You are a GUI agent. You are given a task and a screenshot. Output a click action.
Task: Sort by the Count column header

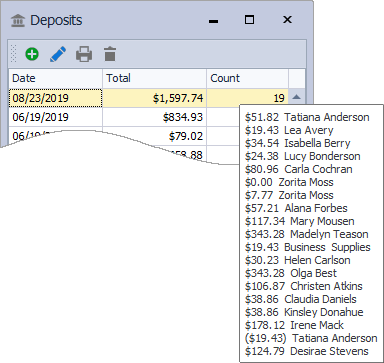[x=247, y=78]
